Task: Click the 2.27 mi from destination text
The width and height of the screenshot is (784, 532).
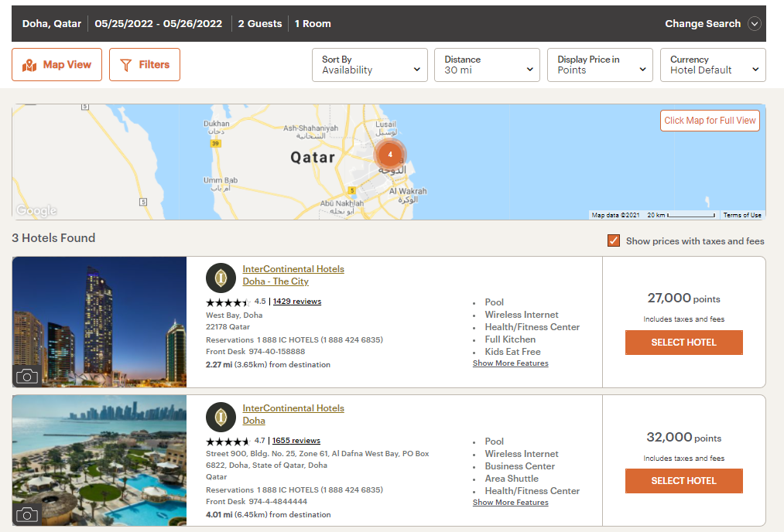Action: (x=268, y=365)
